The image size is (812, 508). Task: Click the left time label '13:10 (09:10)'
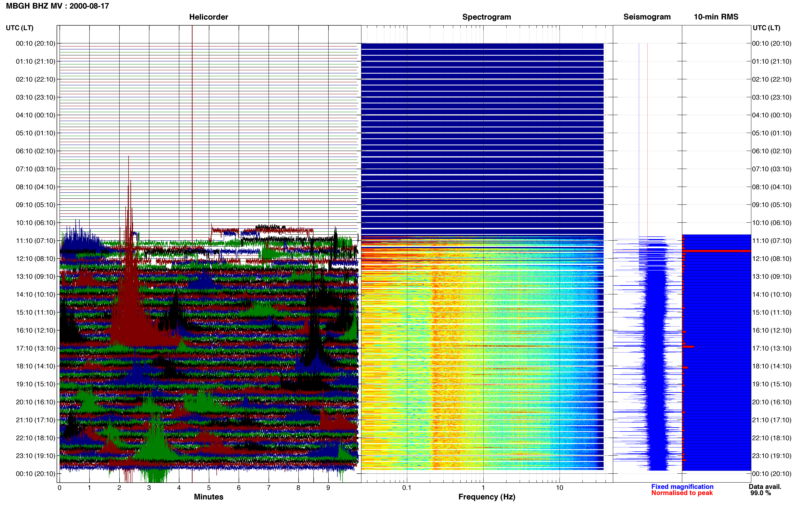[x=36, y=277]
